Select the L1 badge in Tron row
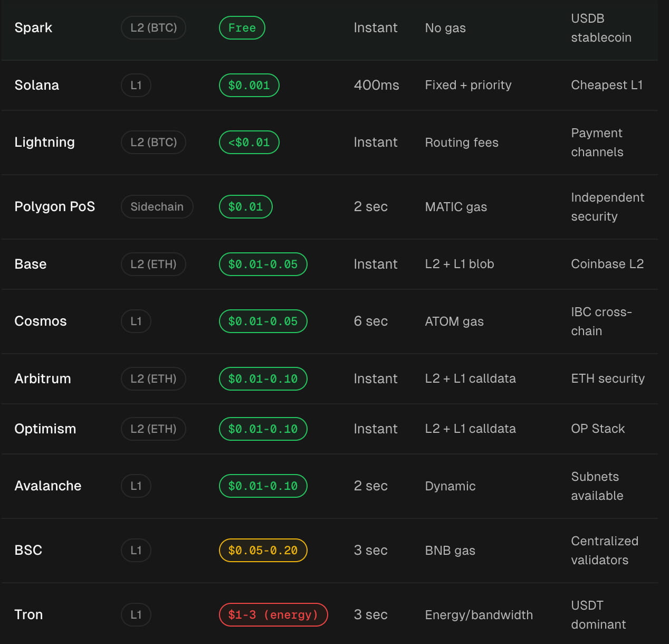Viewport: 669px width, 644px height. (136, 614)
